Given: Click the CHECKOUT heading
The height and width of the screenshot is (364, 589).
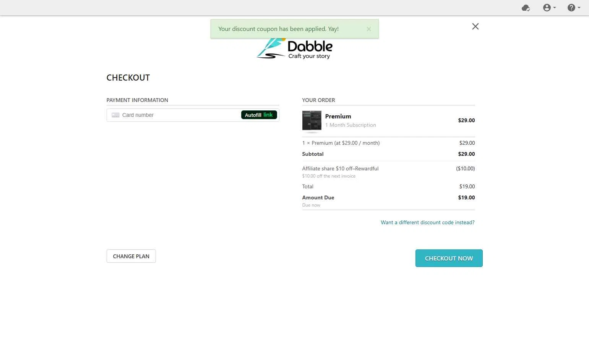Looking at the screenshot, I should click(128, 78).
